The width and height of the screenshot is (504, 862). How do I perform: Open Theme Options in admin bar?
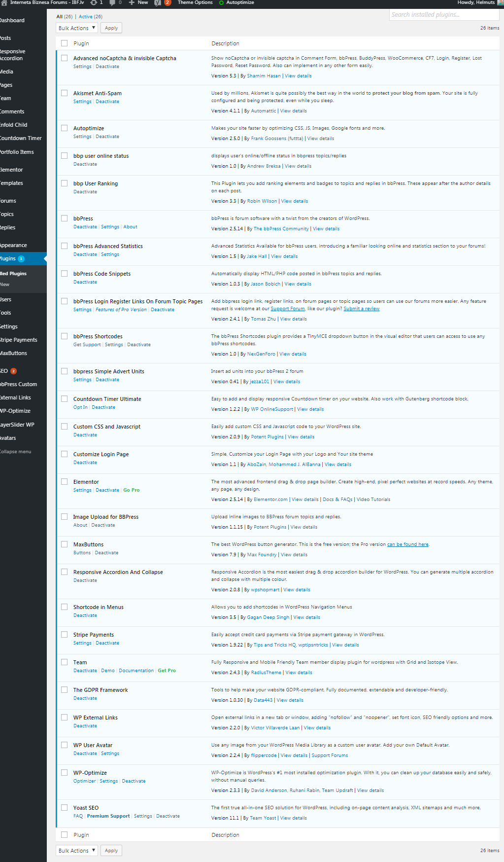coord(195,2)
